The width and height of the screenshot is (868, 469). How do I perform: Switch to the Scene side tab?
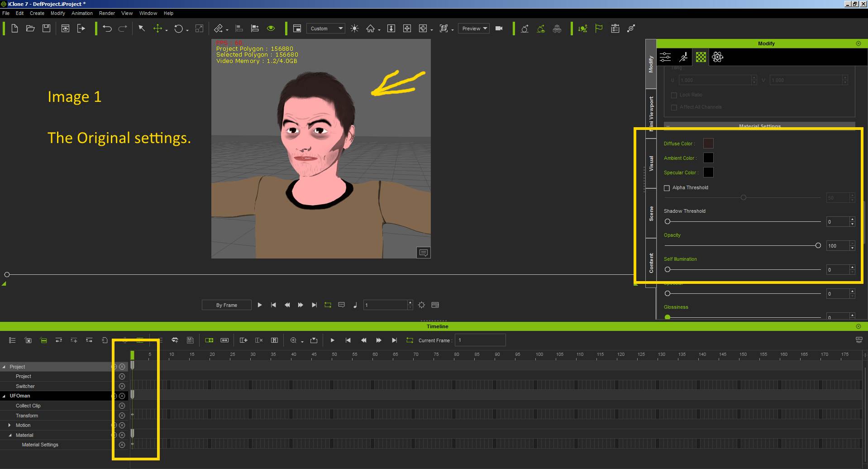(x=651, y=213)
